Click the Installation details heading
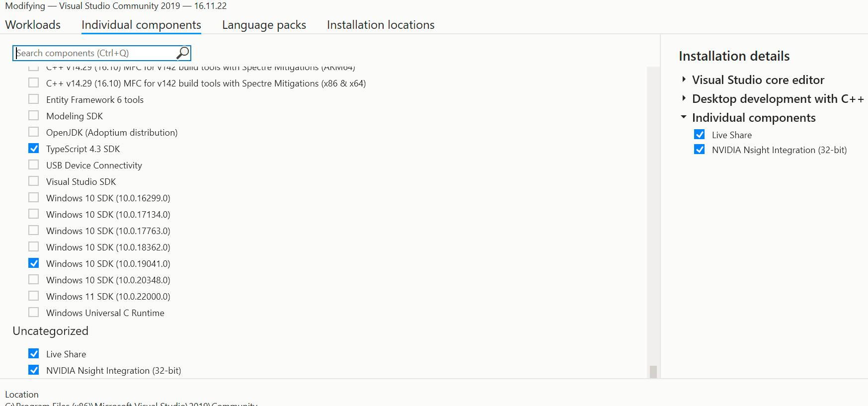 [734, 56]
